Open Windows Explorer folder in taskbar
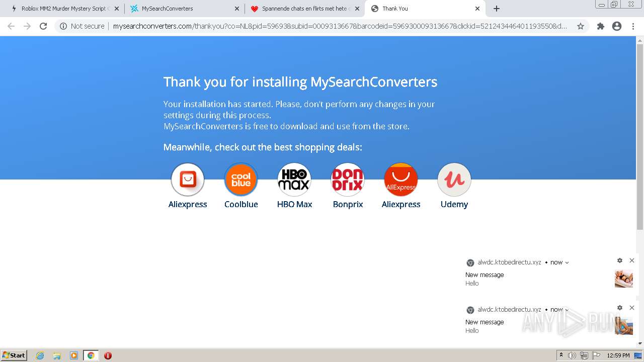The image size is (644, 362). click(x=57, y=355)
